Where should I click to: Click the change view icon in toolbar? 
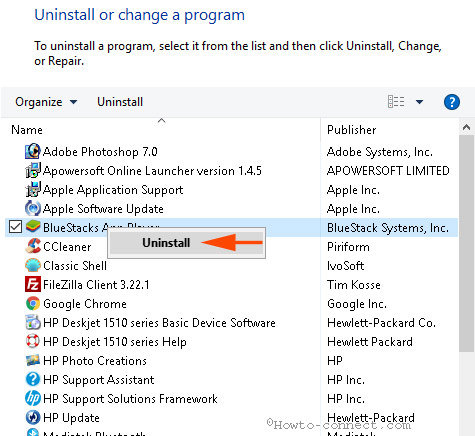[396, 102]
